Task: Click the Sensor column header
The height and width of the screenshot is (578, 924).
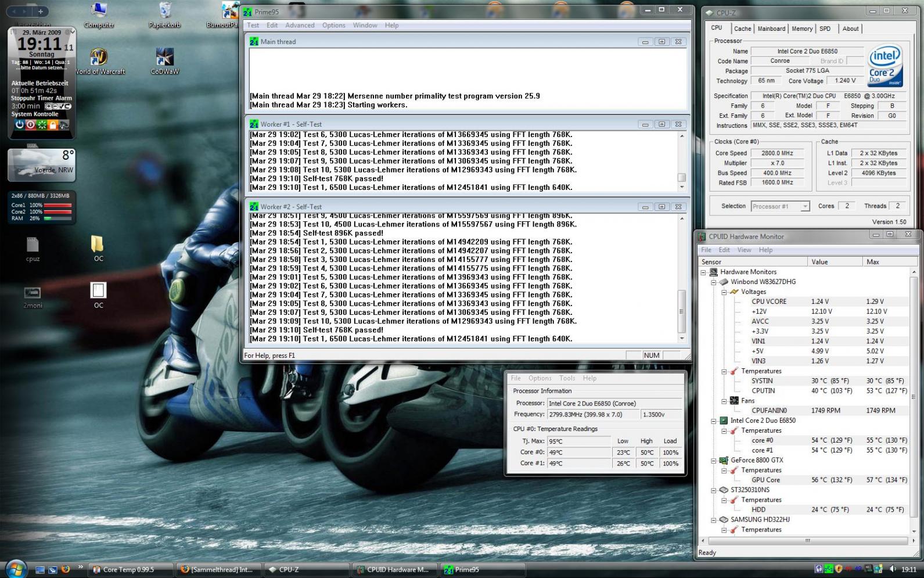Action: 753,262
